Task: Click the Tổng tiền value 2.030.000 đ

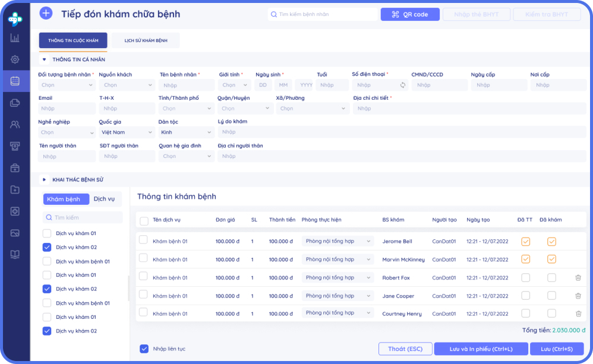Action: pos(569,330)
